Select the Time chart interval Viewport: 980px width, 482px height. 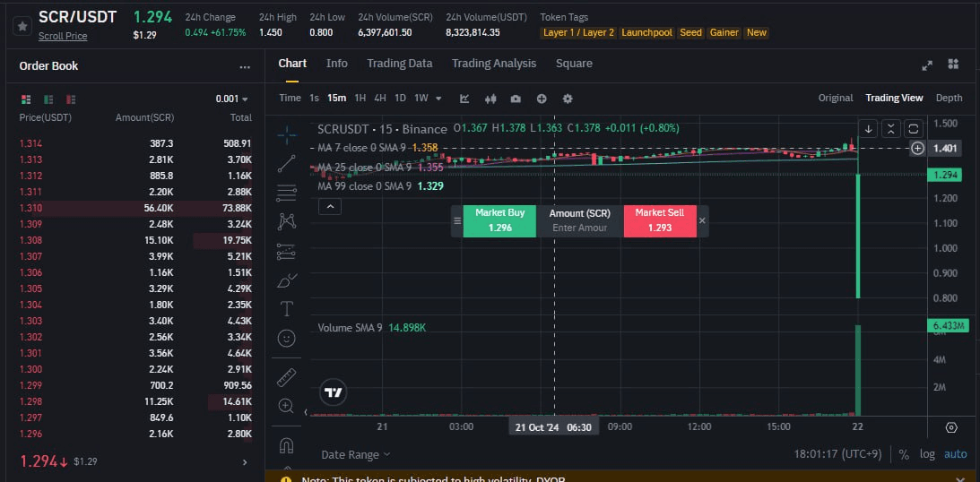coord(290,98)
